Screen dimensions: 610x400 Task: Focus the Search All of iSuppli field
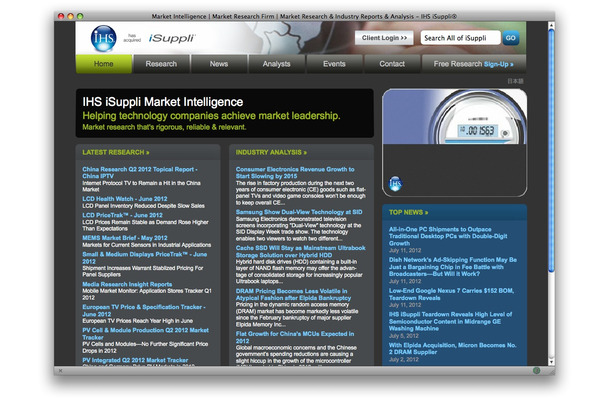pos(460,38)
